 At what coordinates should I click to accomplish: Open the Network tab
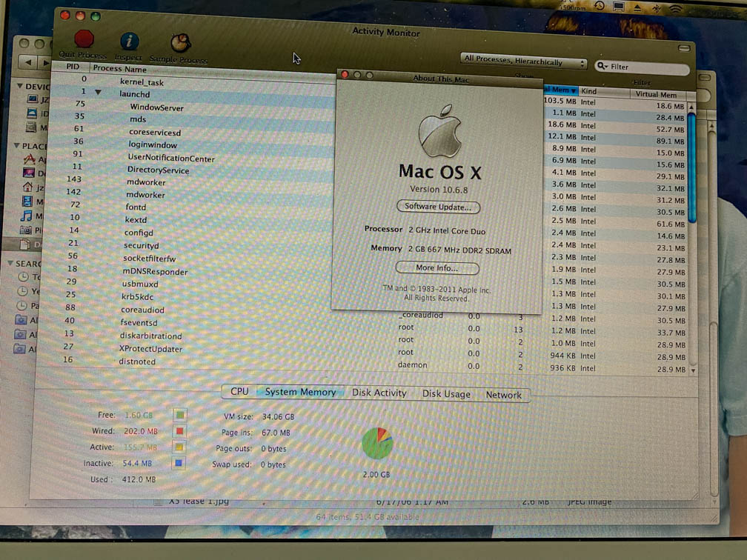(504, 395)
